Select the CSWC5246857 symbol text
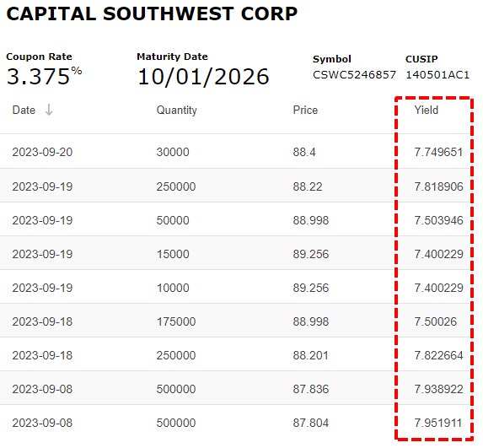 [354, 75]
